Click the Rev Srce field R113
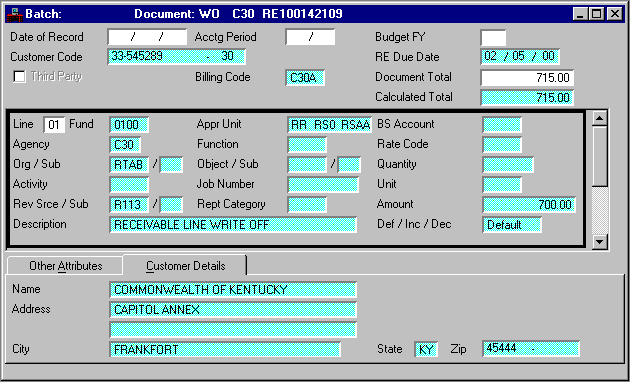 (129, 205)
